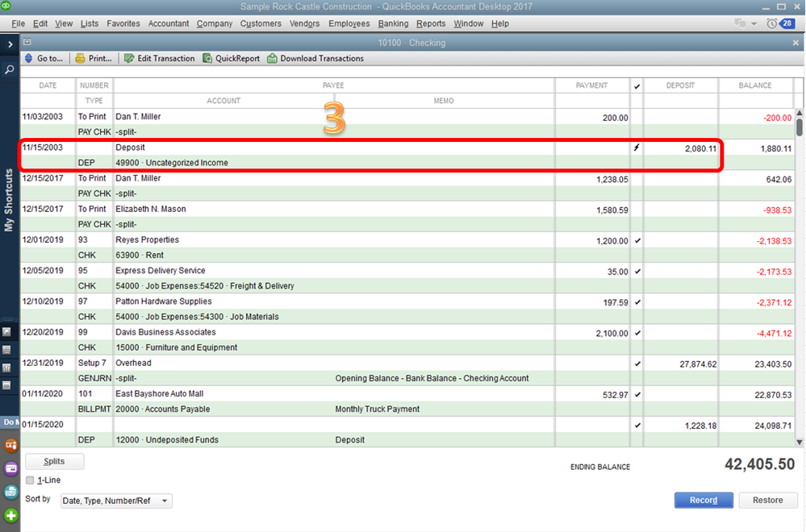The width and height of the screenshot is (806, 532).
Task: Open the Help menu
Action: tap(499, 23)
